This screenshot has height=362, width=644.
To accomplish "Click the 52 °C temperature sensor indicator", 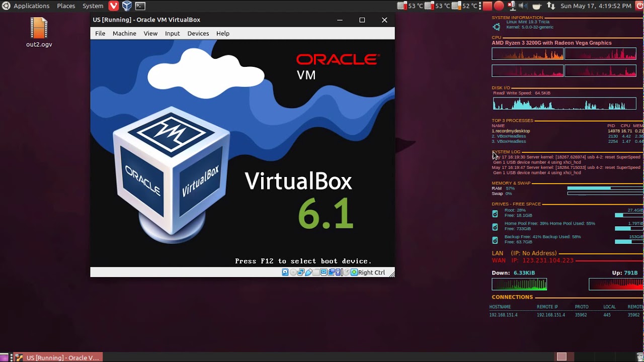I will [x=464, y=6].
